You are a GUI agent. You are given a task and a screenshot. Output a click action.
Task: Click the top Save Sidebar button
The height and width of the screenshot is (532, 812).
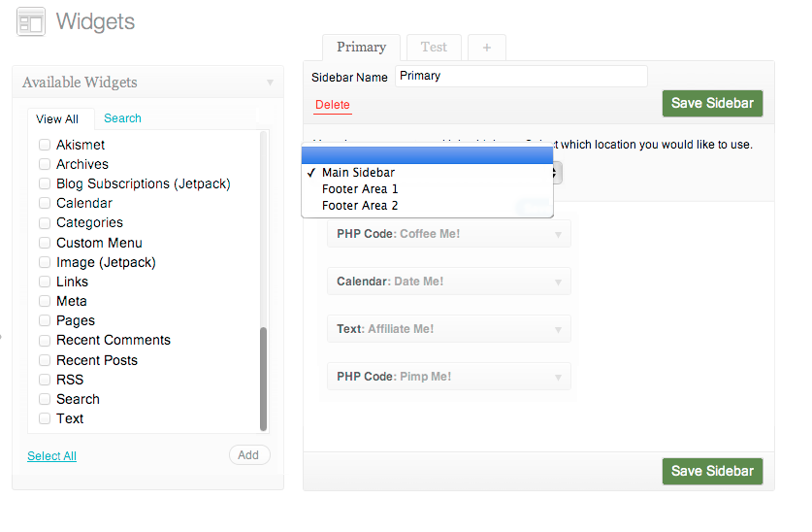[x=712, y=104]
